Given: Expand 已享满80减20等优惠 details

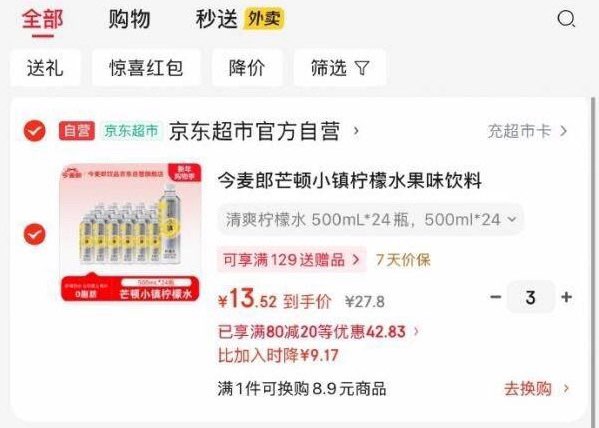Looking at the screenshot, I should pyautogui.click(x=318, y=332).
